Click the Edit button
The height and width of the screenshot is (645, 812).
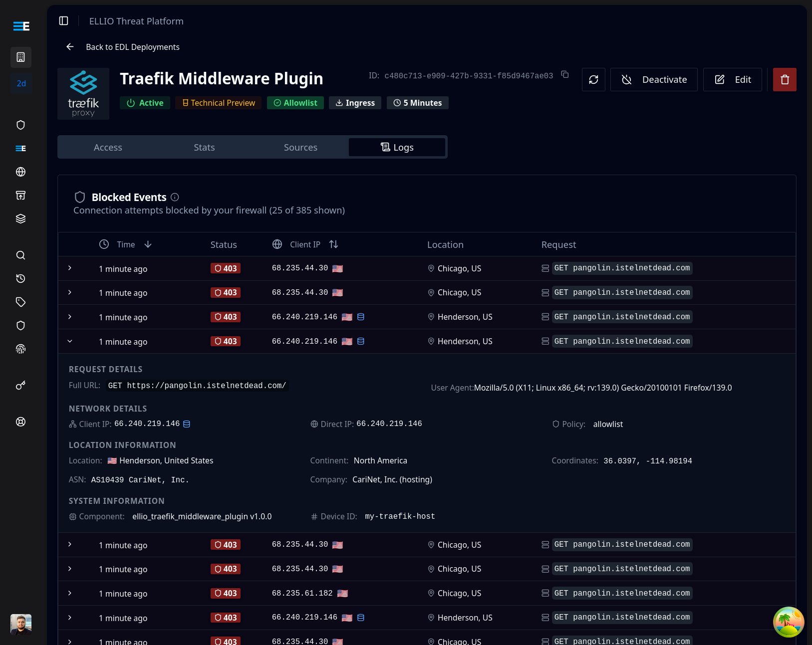click(x=732, y=79)
